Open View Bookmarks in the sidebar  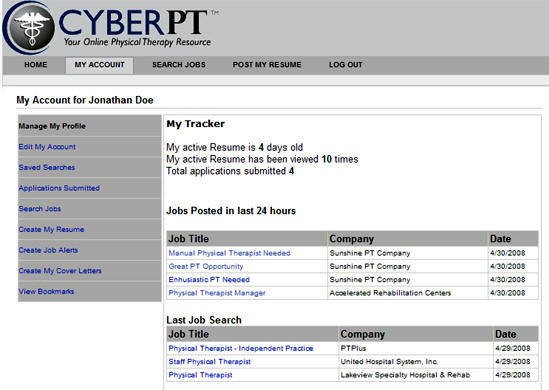(x=46, y=291)
